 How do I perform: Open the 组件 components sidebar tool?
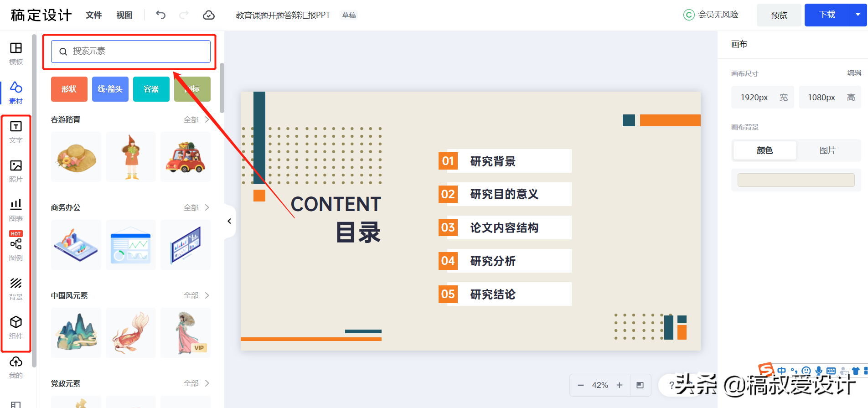16,328
